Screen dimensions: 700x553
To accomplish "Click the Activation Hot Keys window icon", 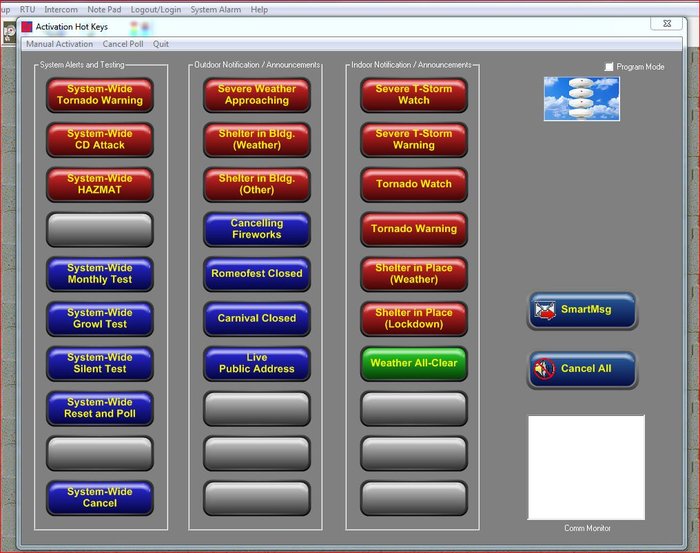I will pyautogui.click(x=27, y=27).
